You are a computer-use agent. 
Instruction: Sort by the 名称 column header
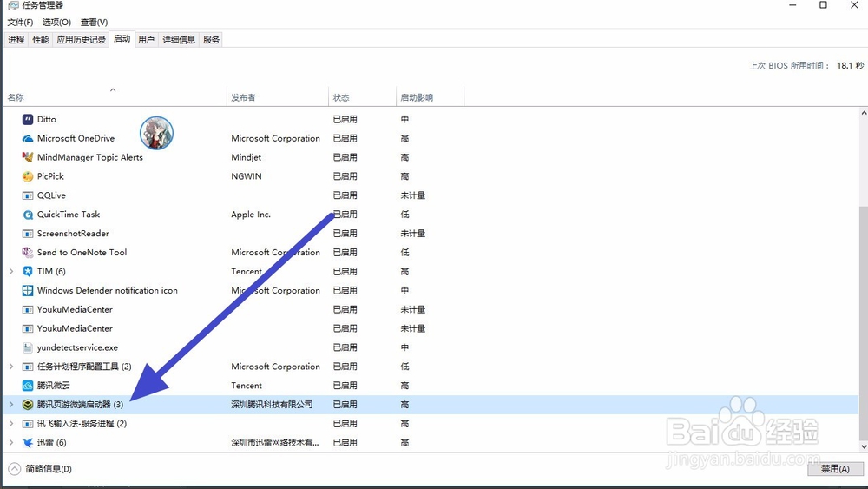point(115,97)
